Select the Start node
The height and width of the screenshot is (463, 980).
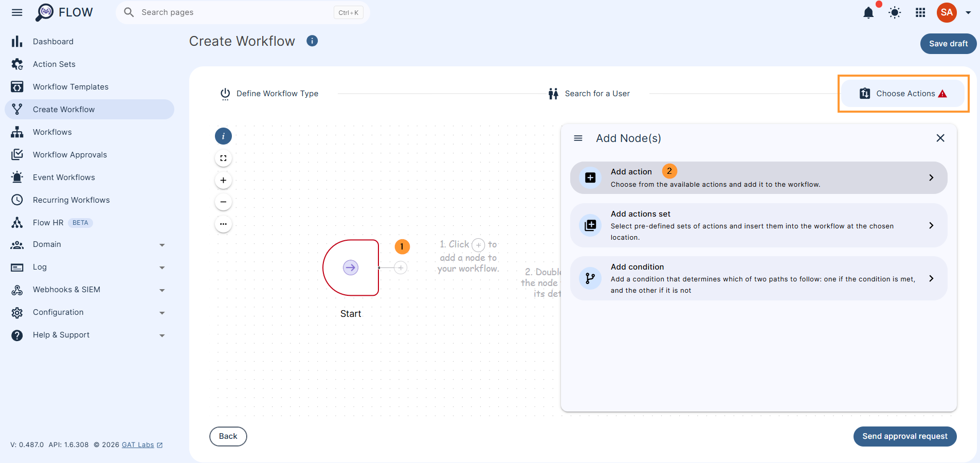[x=351, y=268]
